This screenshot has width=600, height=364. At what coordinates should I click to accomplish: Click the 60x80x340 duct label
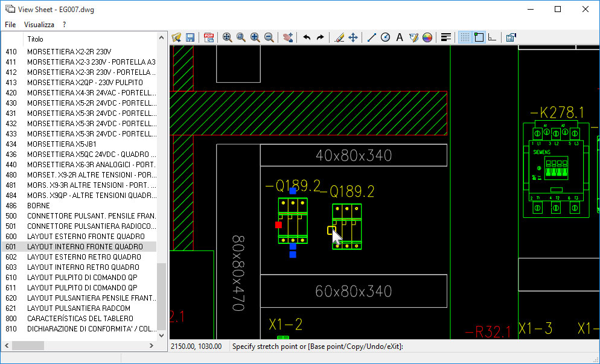[x=354, y=292]
